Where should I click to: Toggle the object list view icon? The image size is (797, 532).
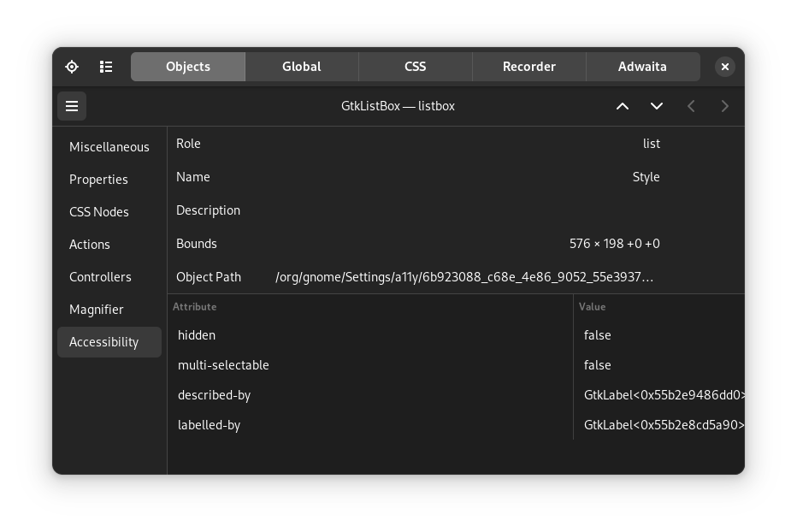[x=106, y=66]
